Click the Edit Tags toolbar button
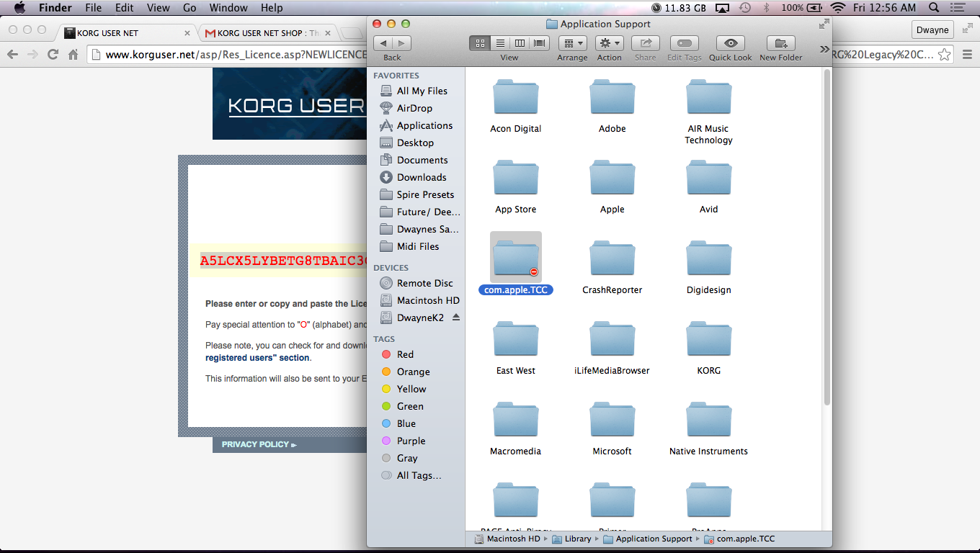 point(685,43)
